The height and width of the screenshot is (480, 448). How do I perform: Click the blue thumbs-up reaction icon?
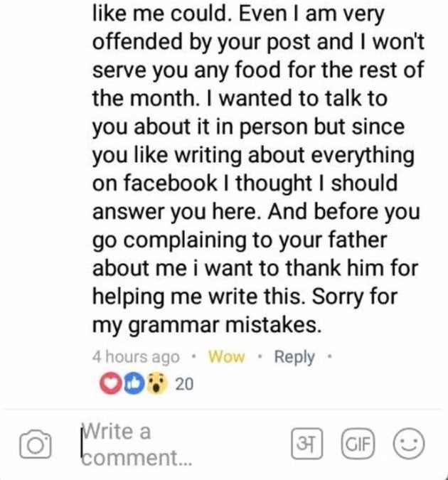pyautogui.click(x=134, y=383)
